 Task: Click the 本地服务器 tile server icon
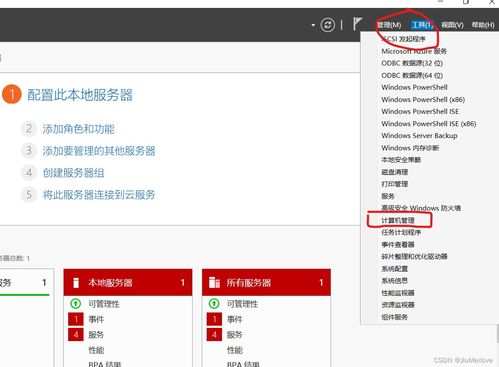tap(76, 283)
